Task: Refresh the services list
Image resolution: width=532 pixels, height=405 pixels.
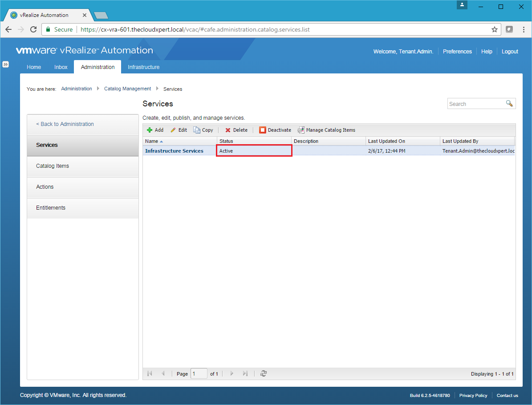Action: (x=264, y=373)
